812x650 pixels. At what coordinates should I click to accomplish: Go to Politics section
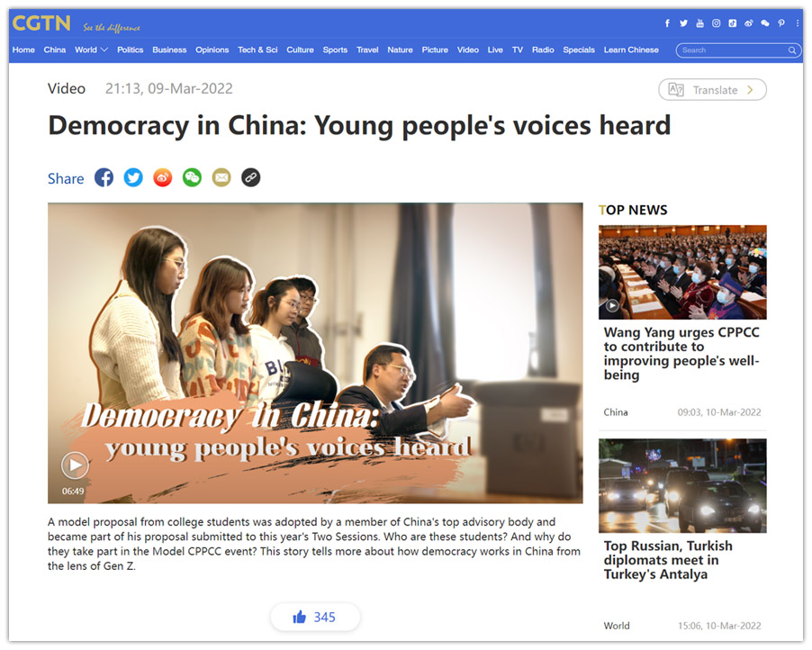click(130, 50)
